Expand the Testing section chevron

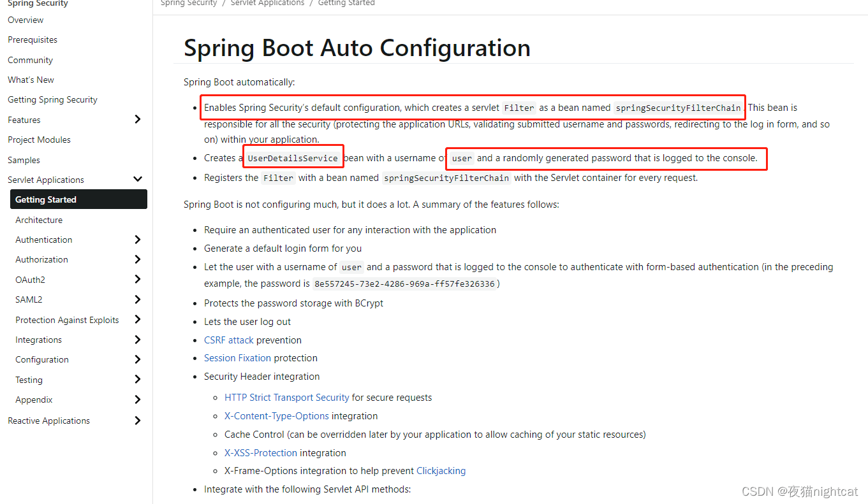138,380
